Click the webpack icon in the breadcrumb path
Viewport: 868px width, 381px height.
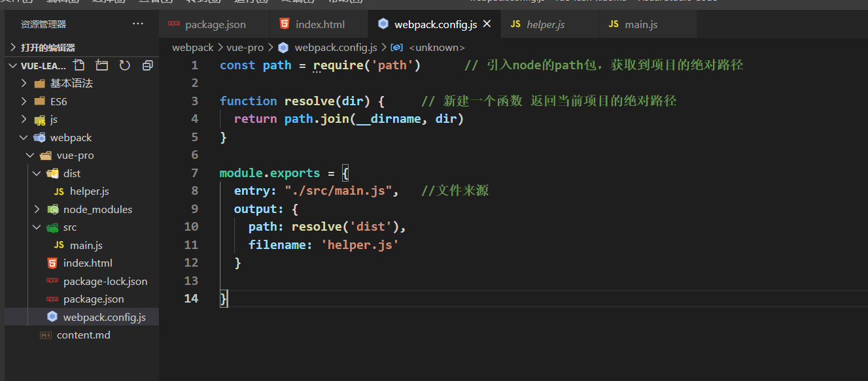click(x=283, y=48)
